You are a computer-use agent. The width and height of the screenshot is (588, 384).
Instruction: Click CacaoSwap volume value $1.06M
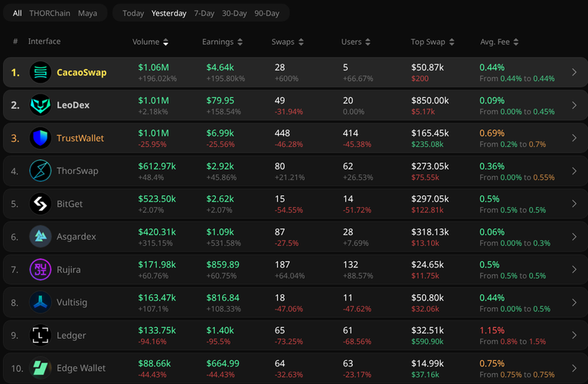click(x=153, y=67)
